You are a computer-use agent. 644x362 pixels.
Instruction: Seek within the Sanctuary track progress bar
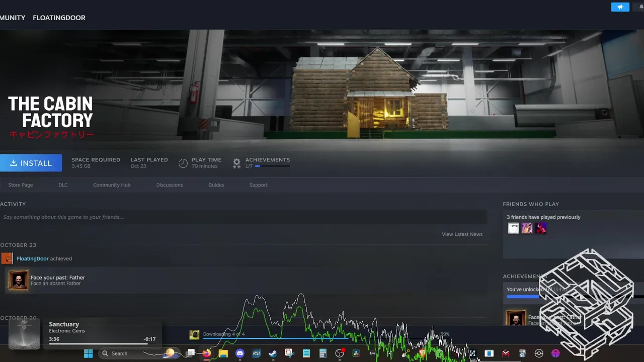(102, 344)
